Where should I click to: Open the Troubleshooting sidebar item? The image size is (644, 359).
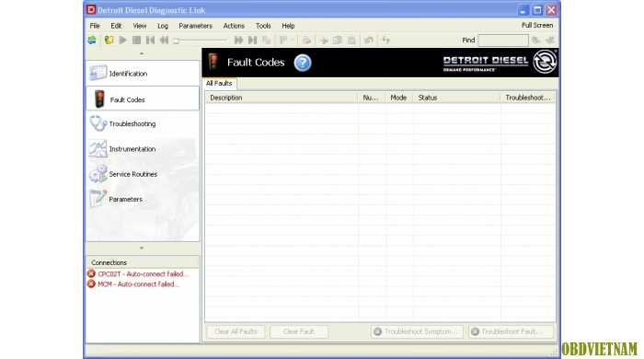(143, 123)
